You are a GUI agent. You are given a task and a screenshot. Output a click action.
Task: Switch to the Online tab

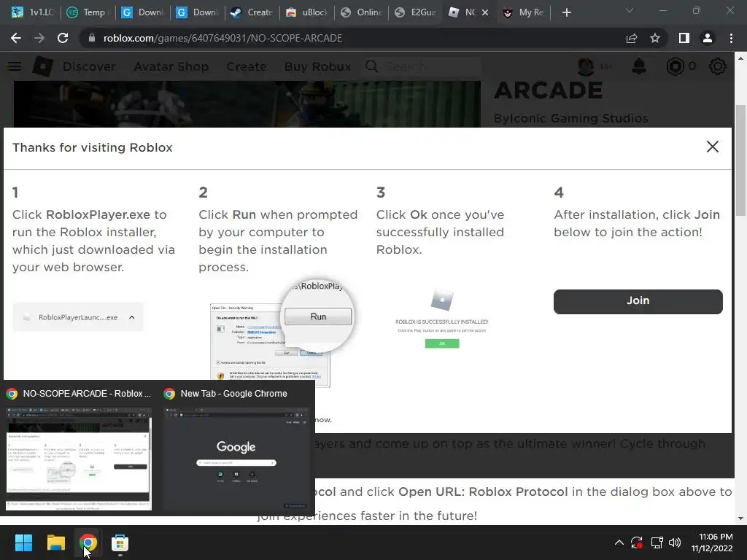pos(362,12)
